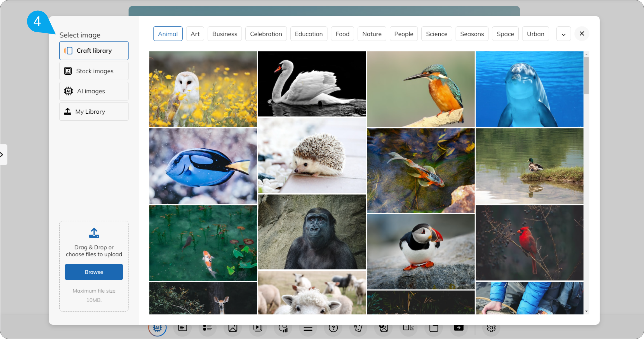Click the add-image gallery icon in bottom toolbar
This screenshot has width=644, height=339.
[x=384, y=328]
